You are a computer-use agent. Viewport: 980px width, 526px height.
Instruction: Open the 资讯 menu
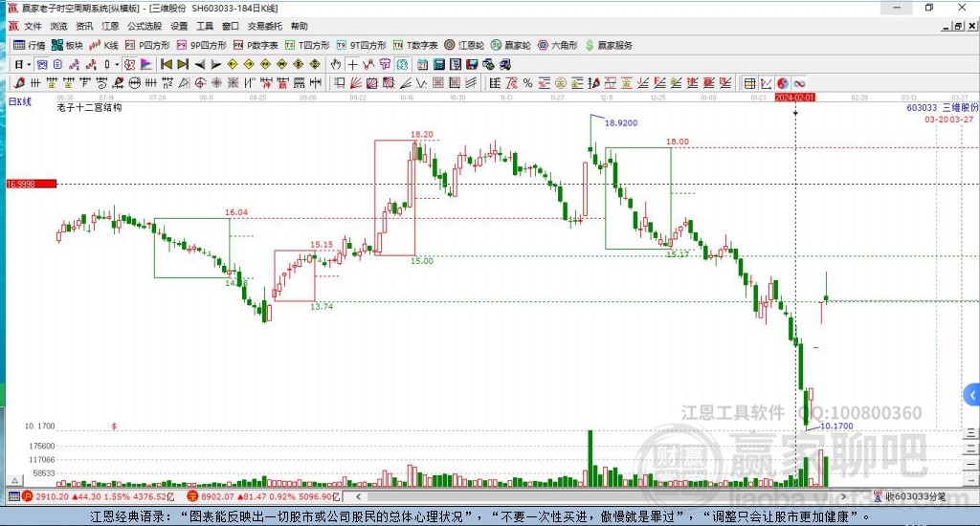84,26
